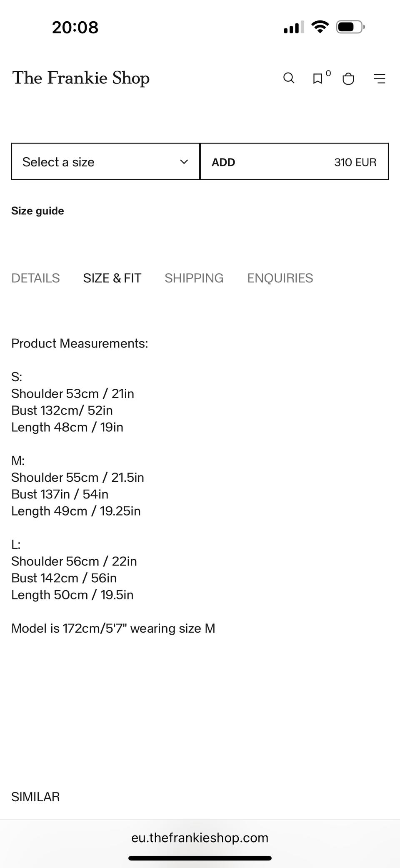Viewport: 400px width, 868px height.
Task: Open the wishlist bookmark icon
Action: pyautogui.click(x=317, y=78)
